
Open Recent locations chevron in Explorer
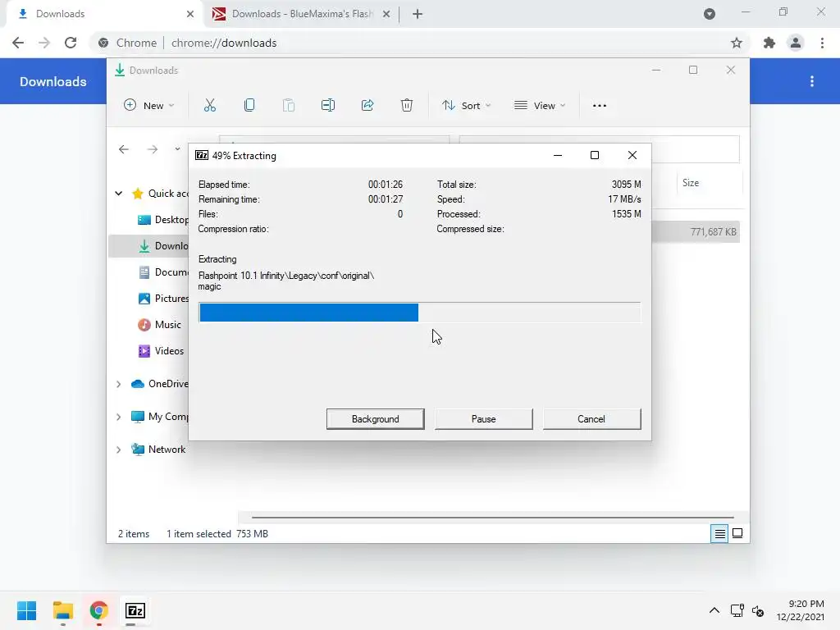[177, 149]
